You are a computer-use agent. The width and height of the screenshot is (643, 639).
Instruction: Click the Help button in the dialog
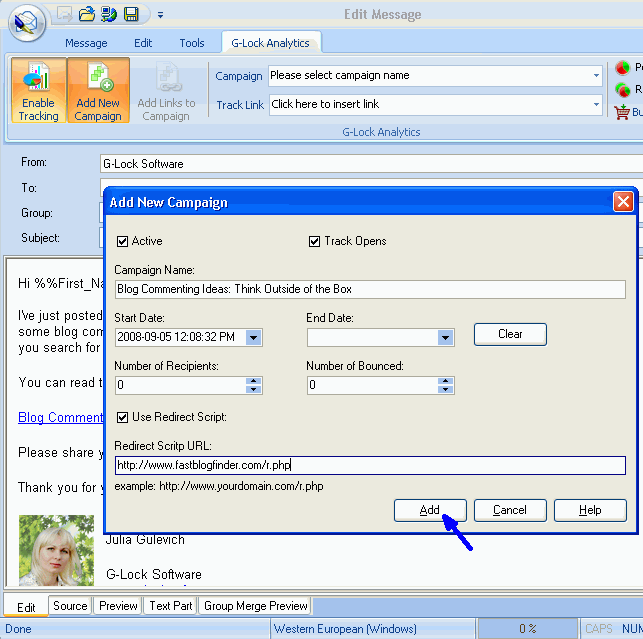[x=590, y=510]
